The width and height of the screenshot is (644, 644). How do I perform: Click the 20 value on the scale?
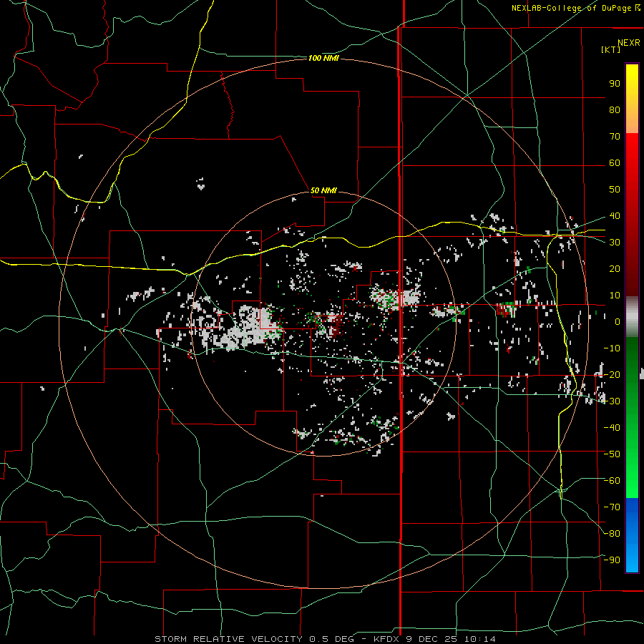(615, 268)
